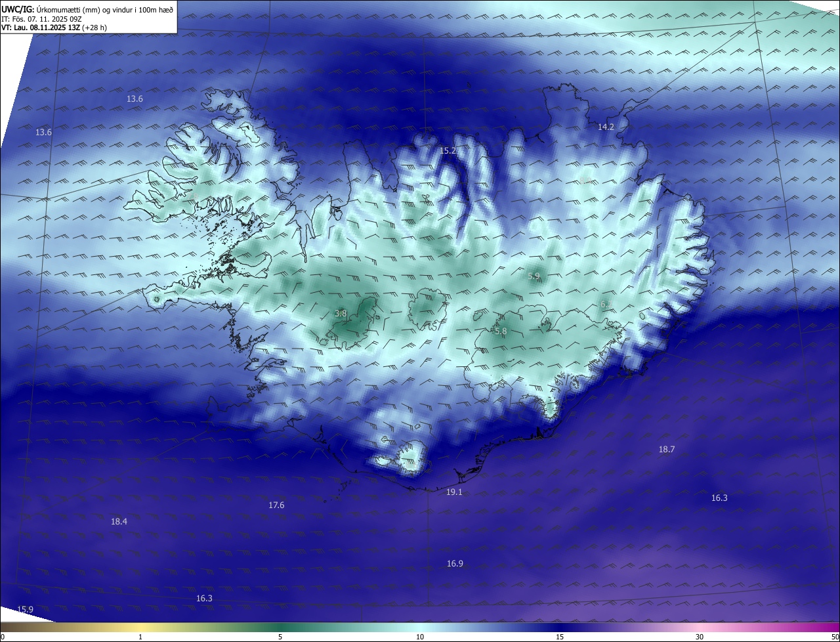
Task: Click the 15.2 value label on the map
Action: click(x=448, y=150)
